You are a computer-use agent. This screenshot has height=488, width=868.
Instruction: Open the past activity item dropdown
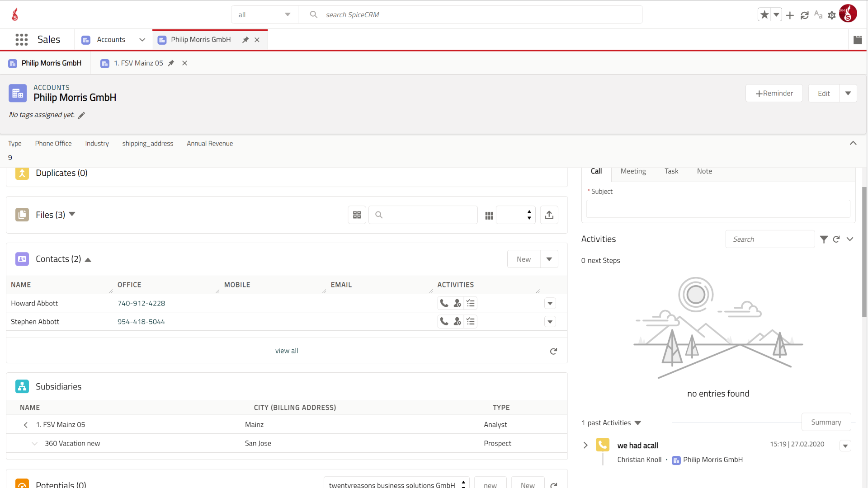pos(845,446)
